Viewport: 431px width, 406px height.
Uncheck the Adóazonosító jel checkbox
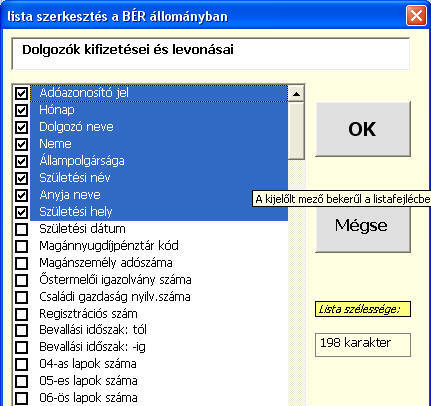point(21,93)
